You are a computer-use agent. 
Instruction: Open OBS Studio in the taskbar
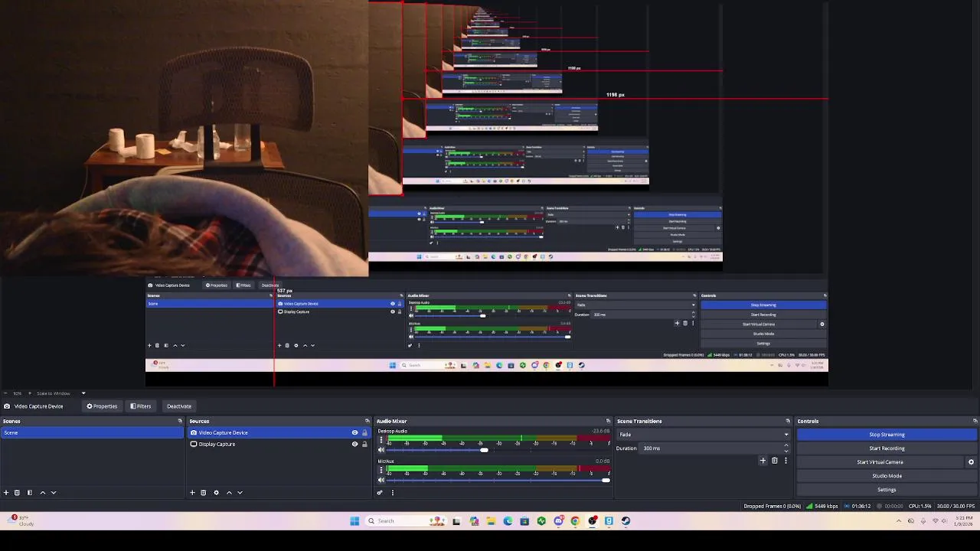pyautogui.click(x=593, y=521)
